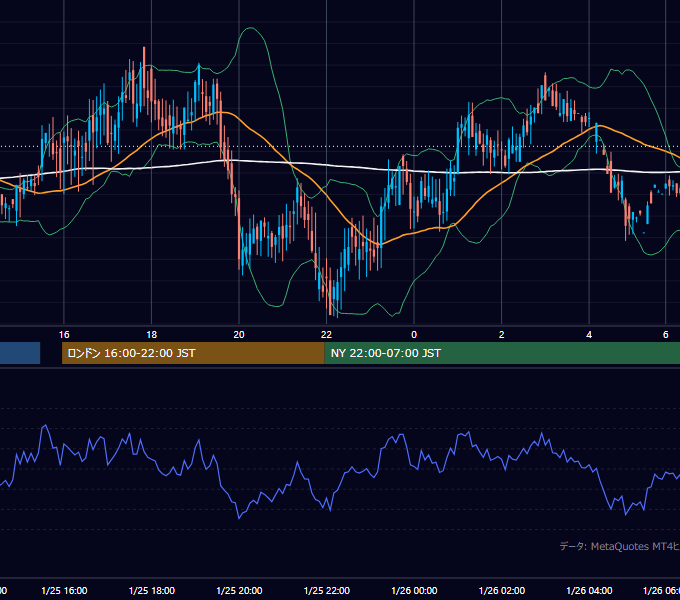Click the 1/26 04:00 date label

click(589, 590)
